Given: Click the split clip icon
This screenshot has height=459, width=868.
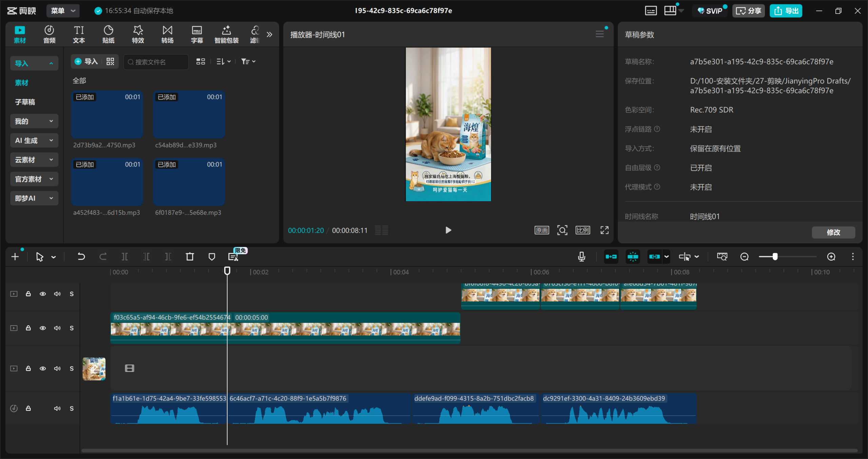Looking at the screenshot, I should click(124, 256).
